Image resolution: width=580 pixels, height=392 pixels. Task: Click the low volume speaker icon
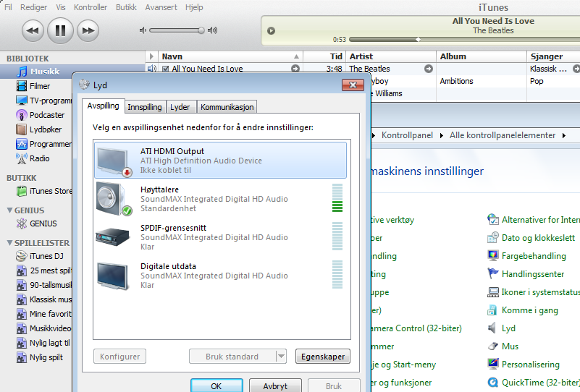click(143, 30)
